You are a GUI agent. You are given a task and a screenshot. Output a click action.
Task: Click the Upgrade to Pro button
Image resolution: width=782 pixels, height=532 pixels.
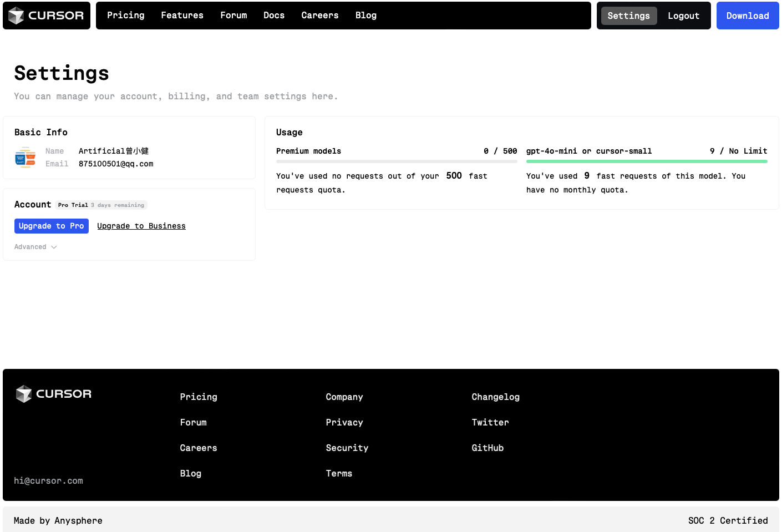[52, 226]
